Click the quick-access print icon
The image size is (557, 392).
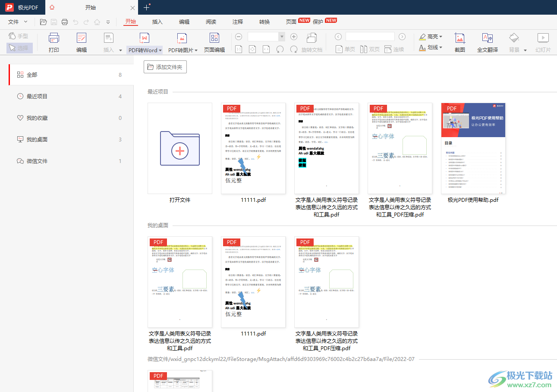pos(65,22)
